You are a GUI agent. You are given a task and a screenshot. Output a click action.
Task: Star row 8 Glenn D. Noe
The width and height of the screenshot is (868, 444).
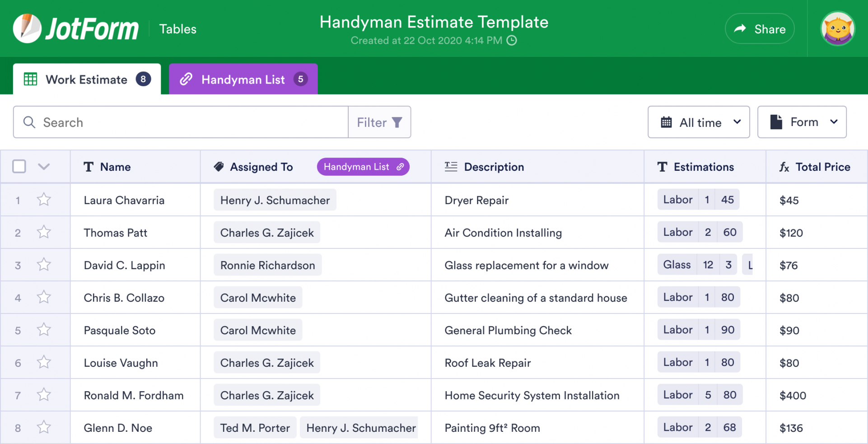point(44,427)
